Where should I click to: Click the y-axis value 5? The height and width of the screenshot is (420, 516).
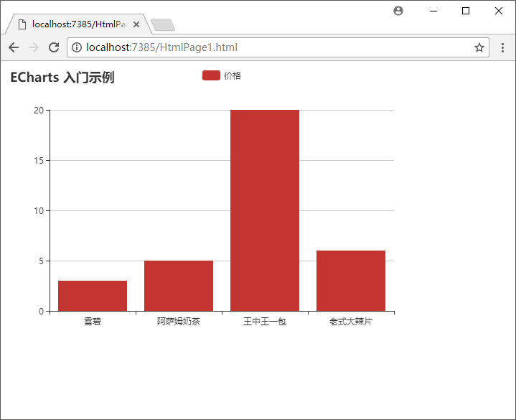[41, 261]
